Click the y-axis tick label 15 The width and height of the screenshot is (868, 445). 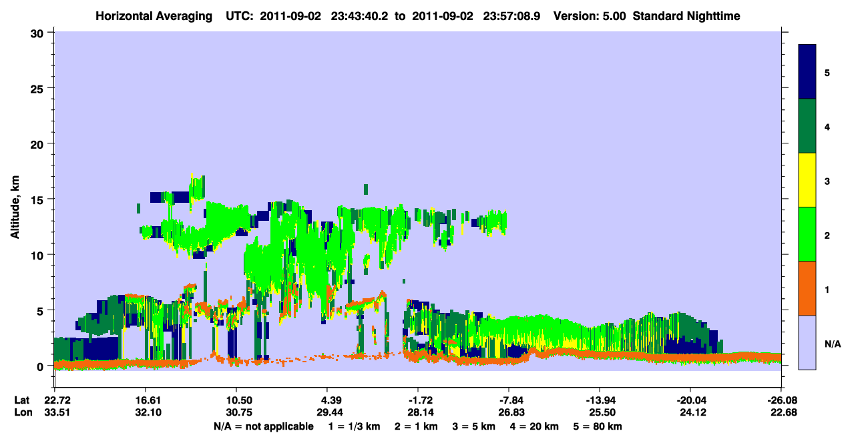39,199
